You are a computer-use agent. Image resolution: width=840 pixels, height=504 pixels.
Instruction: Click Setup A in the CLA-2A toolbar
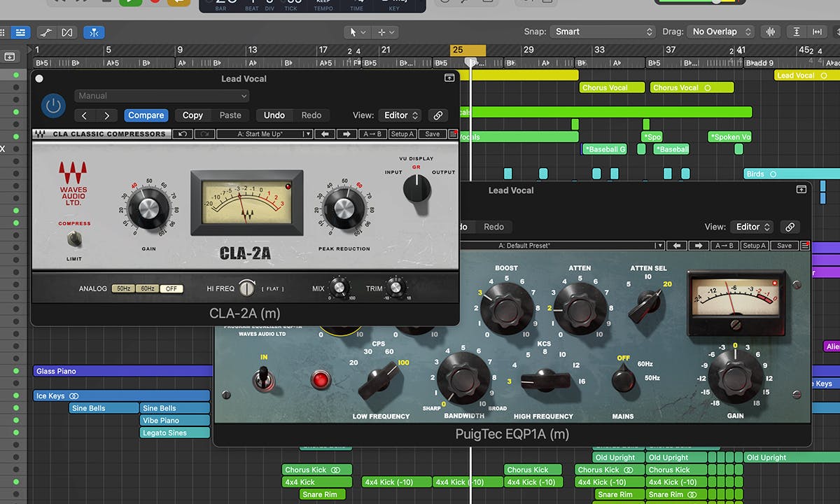pos(402,134)
